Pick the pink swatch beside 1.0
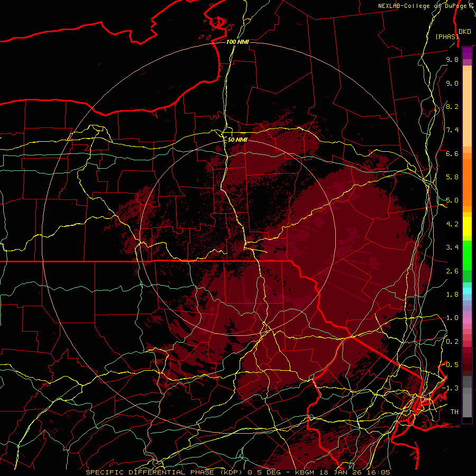 click(x=467, y=321)
